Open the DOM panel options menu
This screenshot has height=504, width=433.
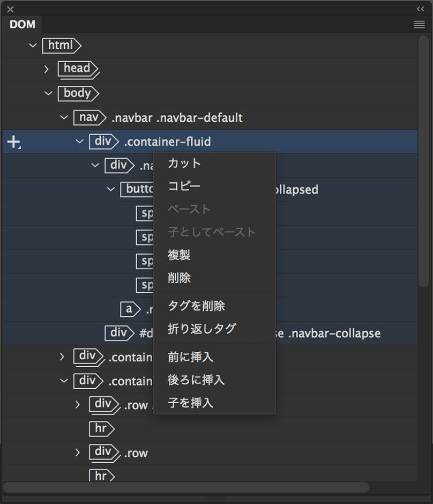pos(419,24)
